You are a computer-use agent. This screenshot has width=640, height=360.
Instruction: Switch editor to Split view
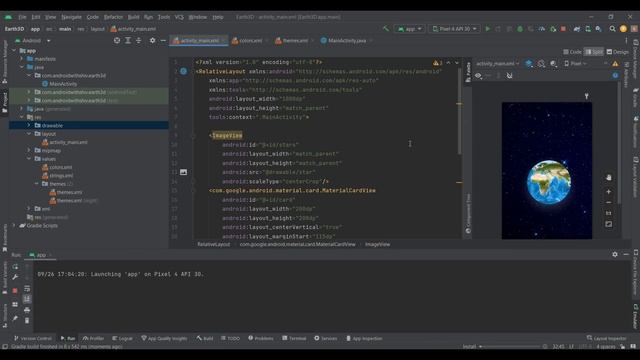click(x=594, y=52)
